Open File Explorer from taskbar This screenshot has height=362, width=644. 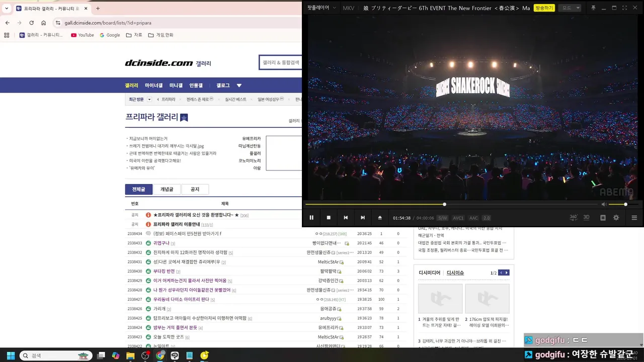tap(131, 355)
